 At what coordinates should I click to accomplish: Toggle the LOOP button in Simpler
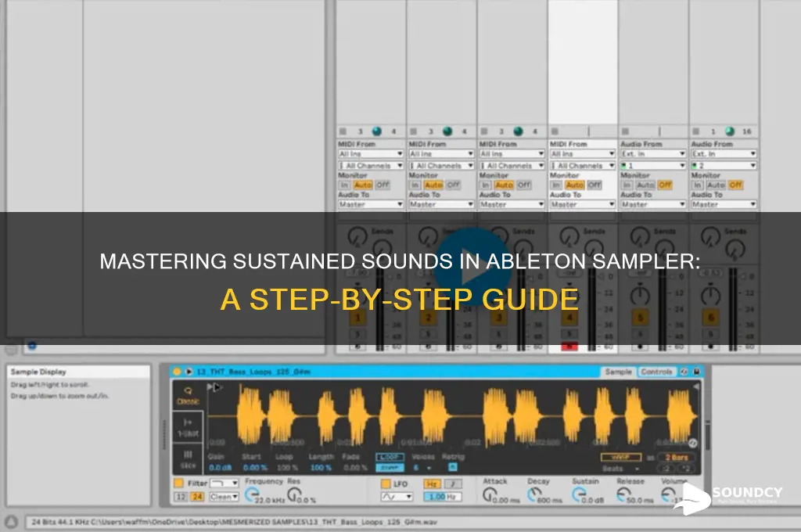390,457
